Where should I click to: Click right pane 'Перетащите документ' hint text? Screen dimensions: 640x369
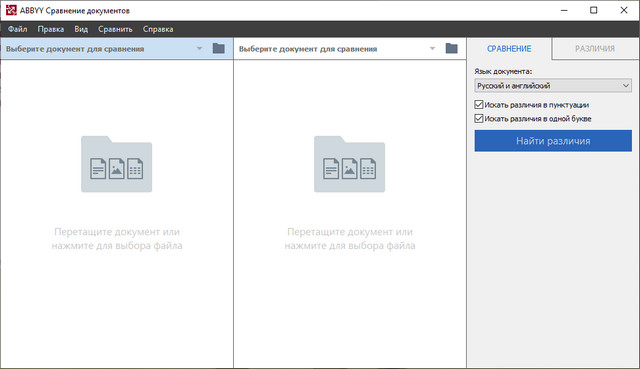[x=350, y=239]
